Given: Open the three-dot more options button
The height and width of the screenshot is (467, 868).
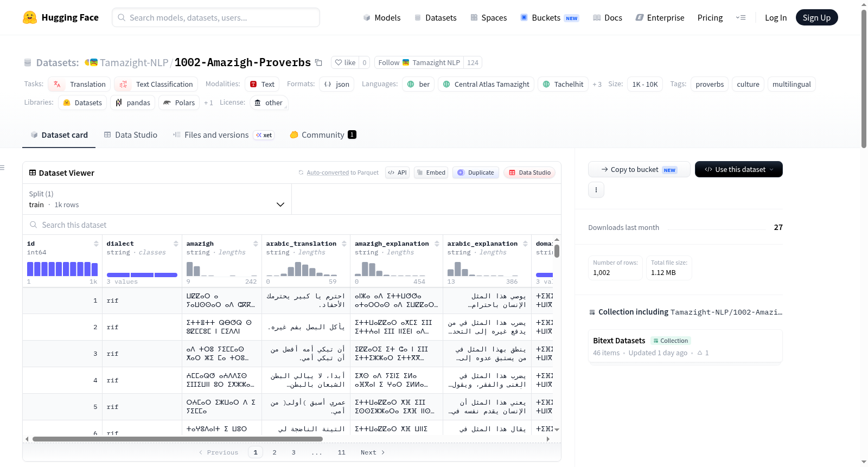Looking at the screenshot, I should pyautogui.click(x=596, y=190).
